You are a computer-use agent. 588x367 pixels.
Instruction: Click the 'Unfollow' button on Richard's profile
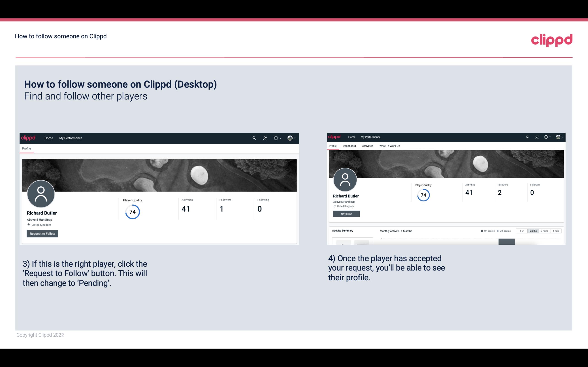tap(346, 214)
